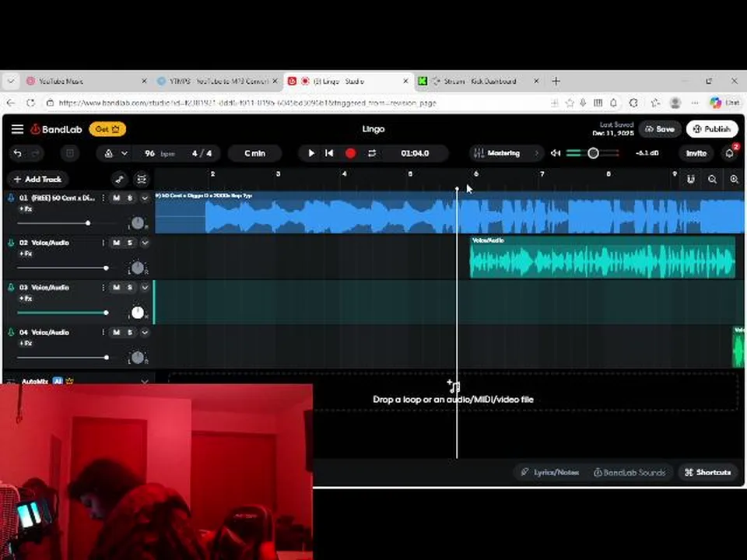
Task: Adjust the master volume slider knob
Action: [x=593, y=153]
